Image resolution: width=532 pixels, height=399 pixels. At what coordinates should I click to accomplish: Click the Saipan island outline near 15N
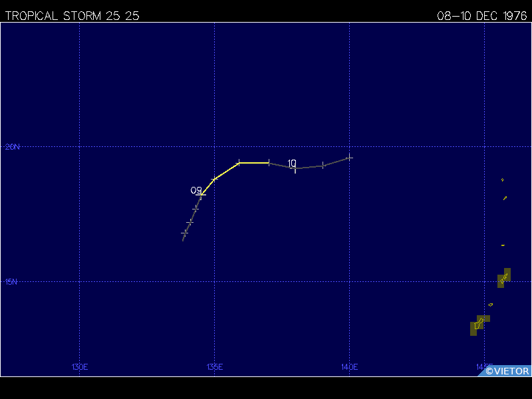(504, 278)
